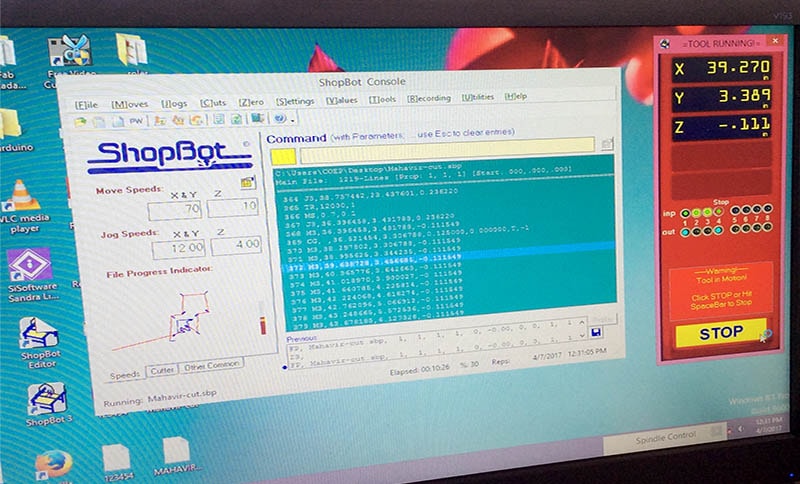Click the Move Speeds Z field showing 10

[233, 207]
